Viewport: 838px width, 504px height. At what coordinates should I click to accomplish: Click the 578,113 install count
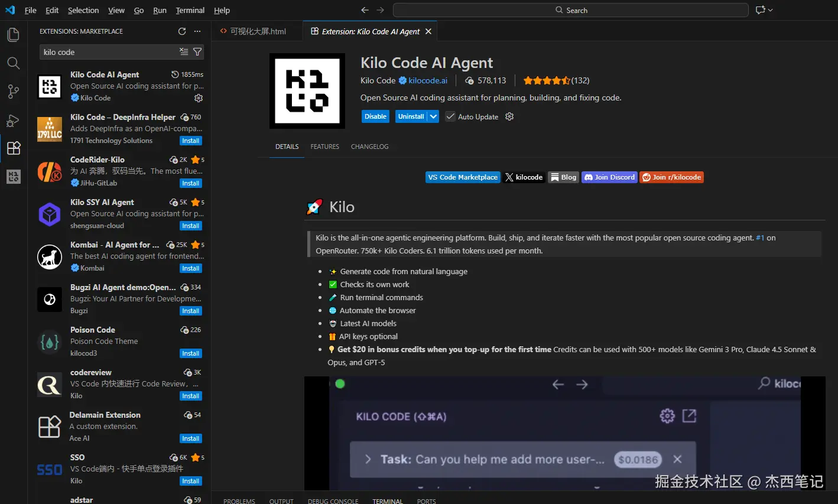tap(492, 80)
